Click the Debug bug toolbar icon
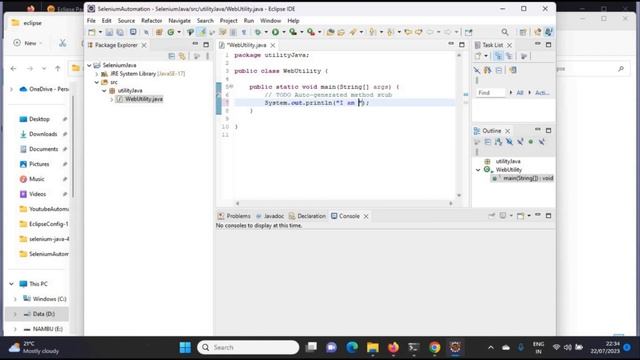The width and height of the screenshot is (640, 360). tap(258, 32)
